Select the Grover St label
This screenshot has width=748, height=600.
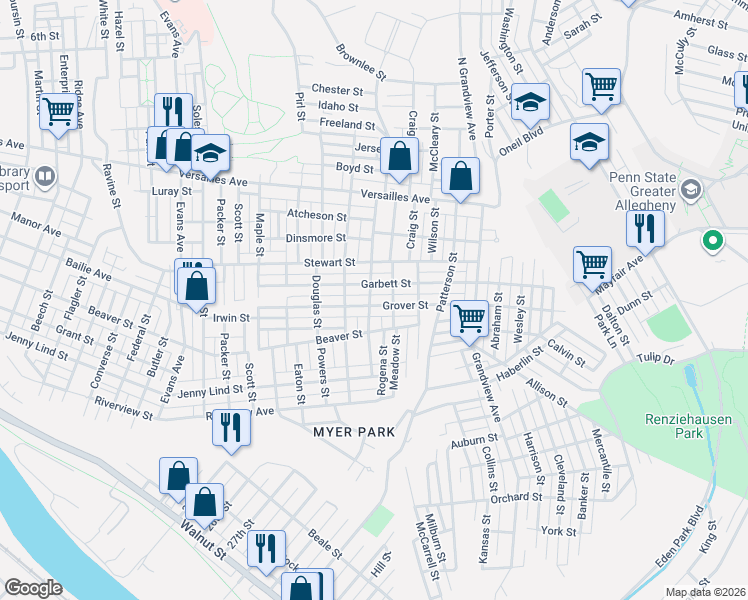coord(405,305)
